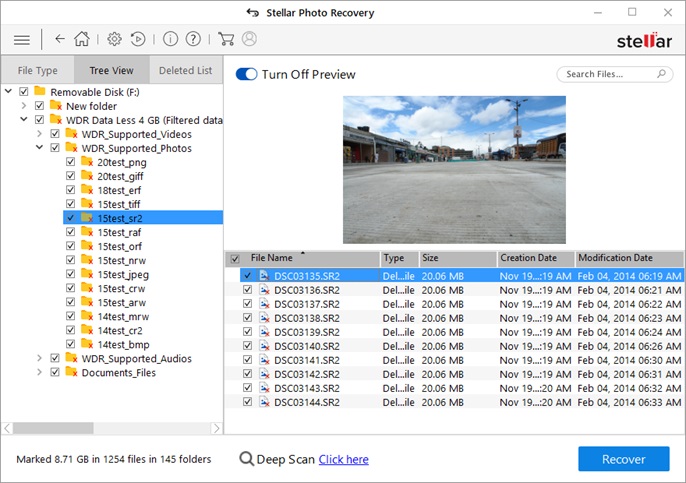Click the Documents_Files folder icon

[x=71, y=372]
